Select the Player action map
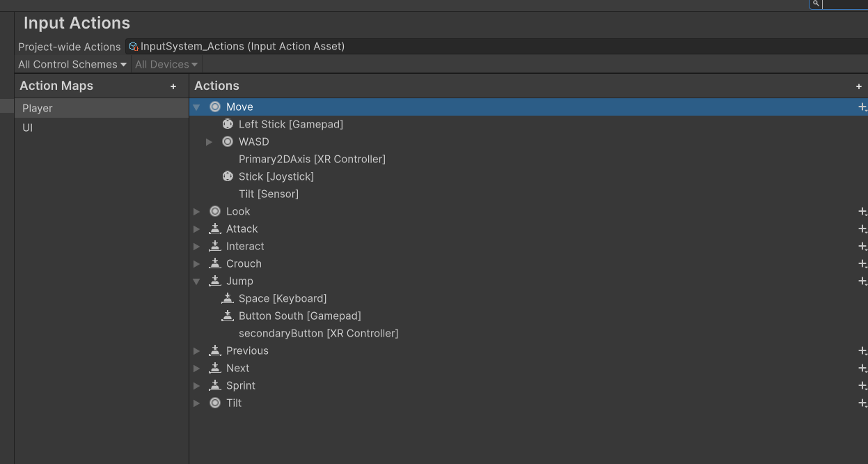Screen dimensions: 868x464 (38, 109)
